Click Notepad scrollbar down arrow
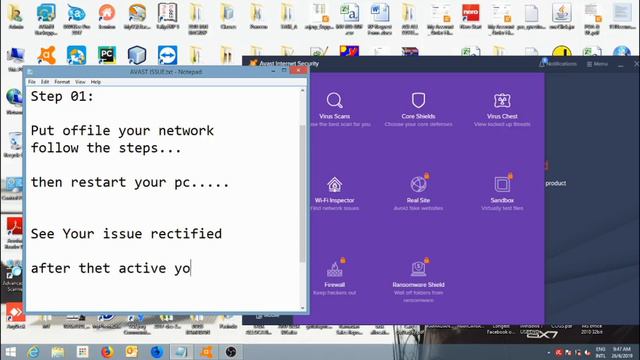The height and width of the screenshot is (360, 640). [302, 308]
